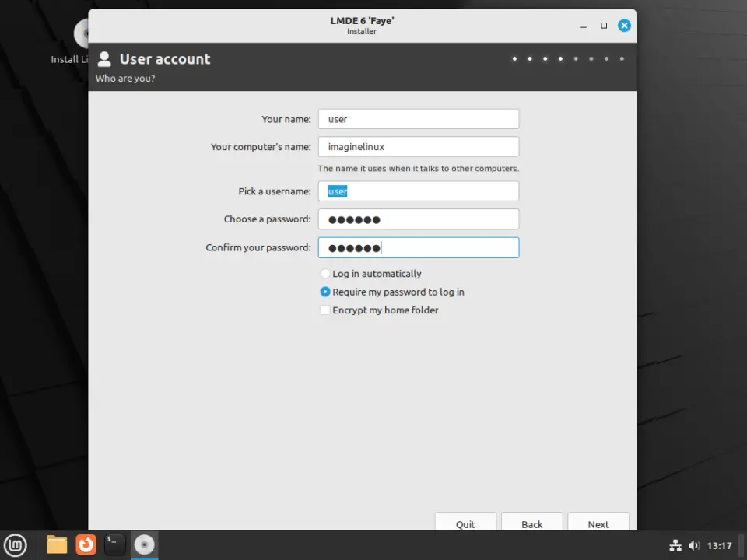747x560 pixels.
Task: Click the Choose a password field
Action: coord(418,219)
